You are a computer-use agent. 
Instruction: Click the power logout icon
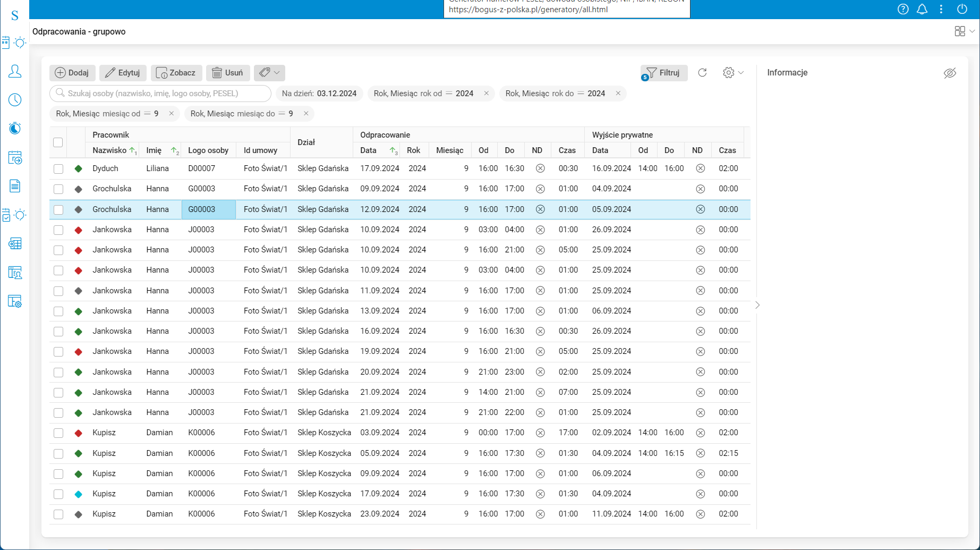(962, 9)
